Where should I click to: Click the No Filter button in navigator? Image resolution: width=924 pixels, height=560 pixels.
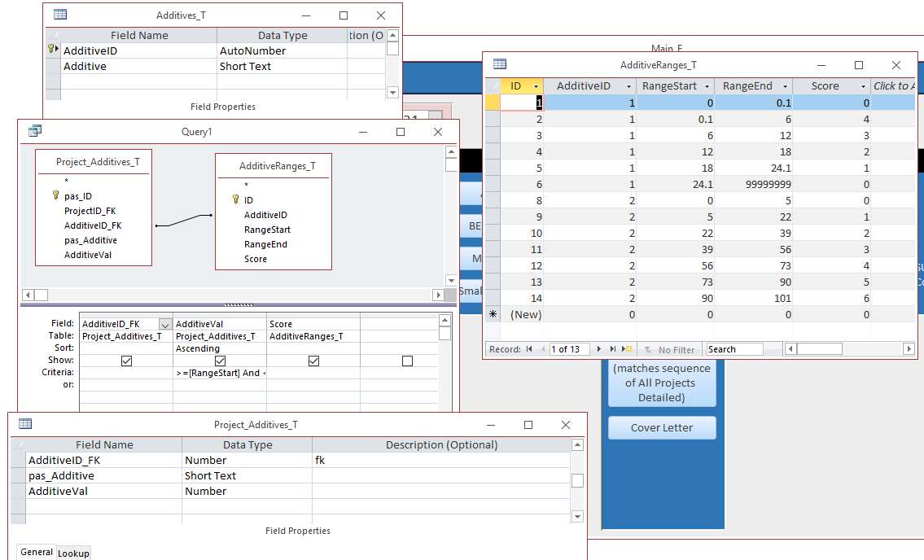pos(669,349)
